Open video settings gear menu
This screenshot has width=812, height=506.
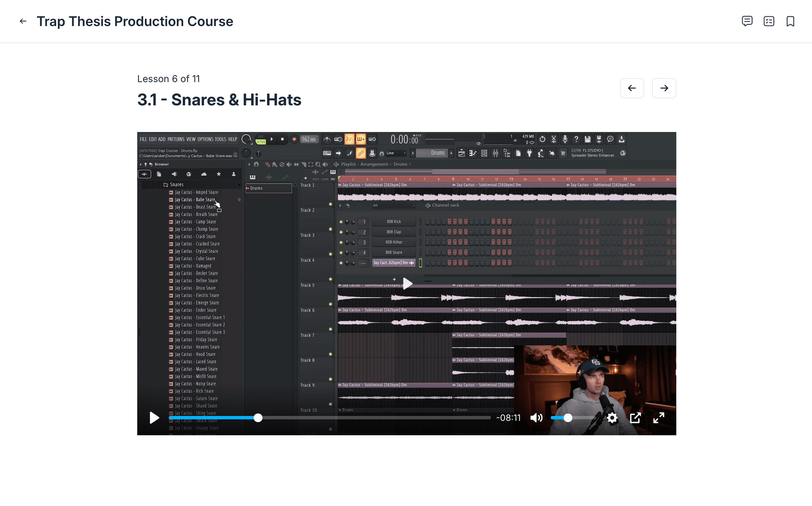pos(612,418)
